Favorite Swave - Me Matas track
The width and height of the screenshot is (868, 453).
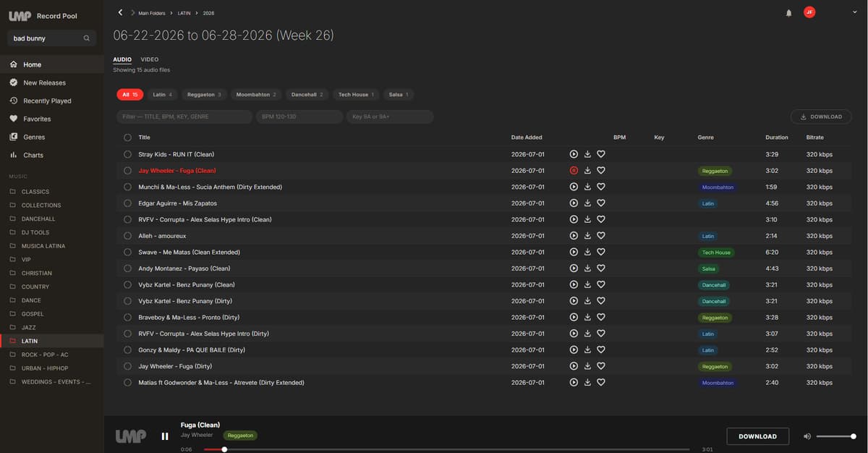(x=601, y=252)
